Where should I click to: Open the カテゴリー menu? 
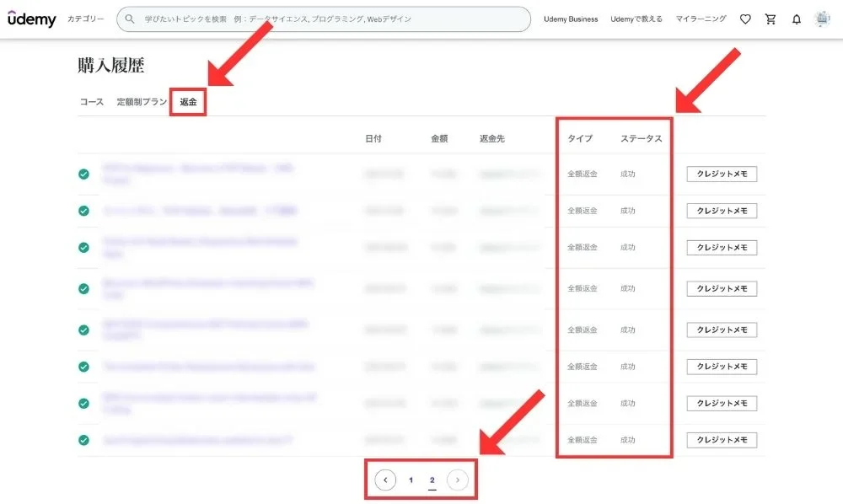pyautogui.click(x=86, y=19)
